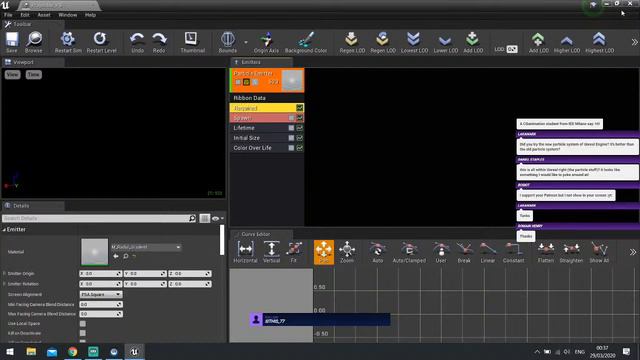Set curve tangent to Auto/Clamped
Viewport: 640px width, 360px height.
point(409,252)
